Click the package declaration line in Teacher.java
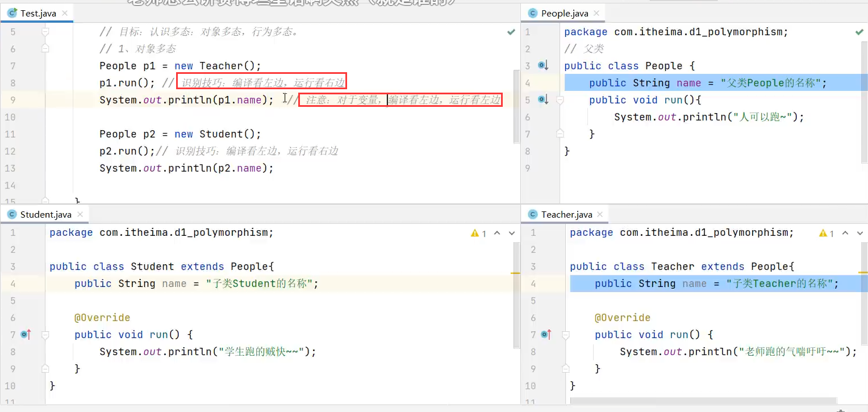The height and width of the screenshot is (412, 868). (x=682, y=232)
